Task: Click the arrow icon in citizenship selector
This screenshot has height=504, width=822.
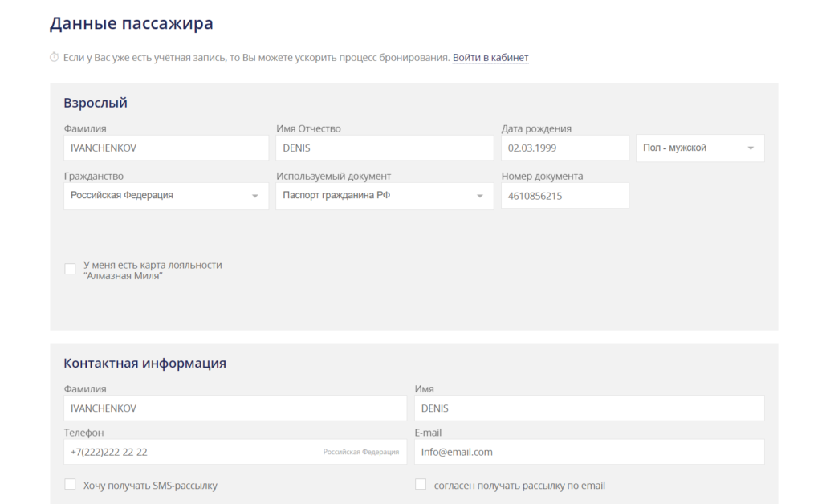Action: point(255,197)
